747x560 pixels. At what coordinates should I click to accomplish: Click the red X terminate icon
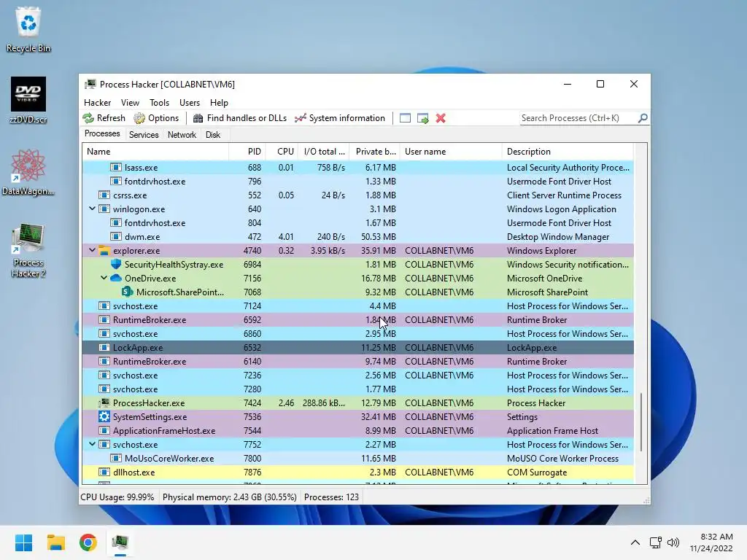[441, 118]
